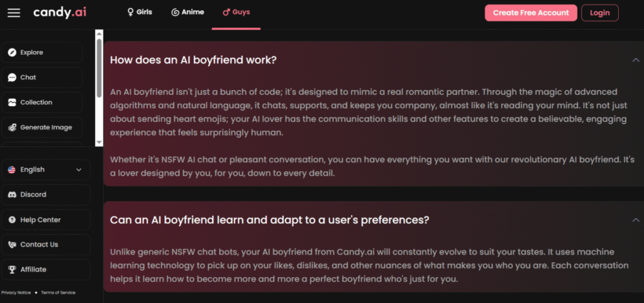
Task: Click the sidebar scrollbar down arrow
Action: (99, 142)
